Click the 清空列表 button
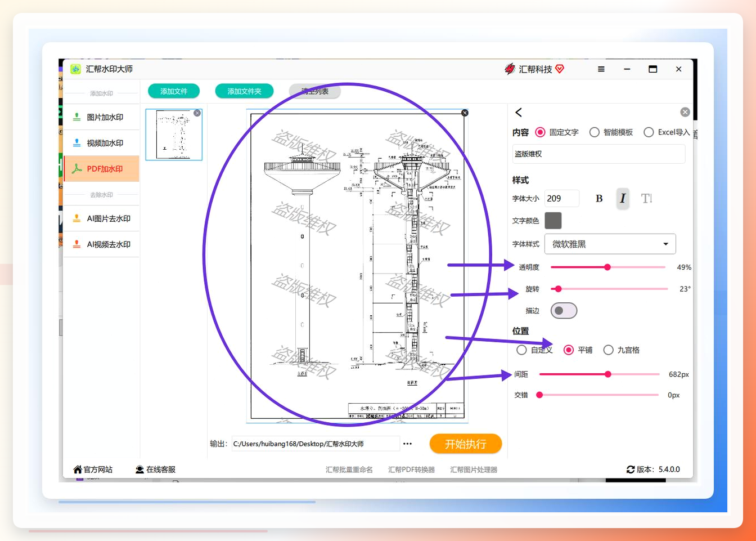Screen dimensions: 756x541 [314, 91]
